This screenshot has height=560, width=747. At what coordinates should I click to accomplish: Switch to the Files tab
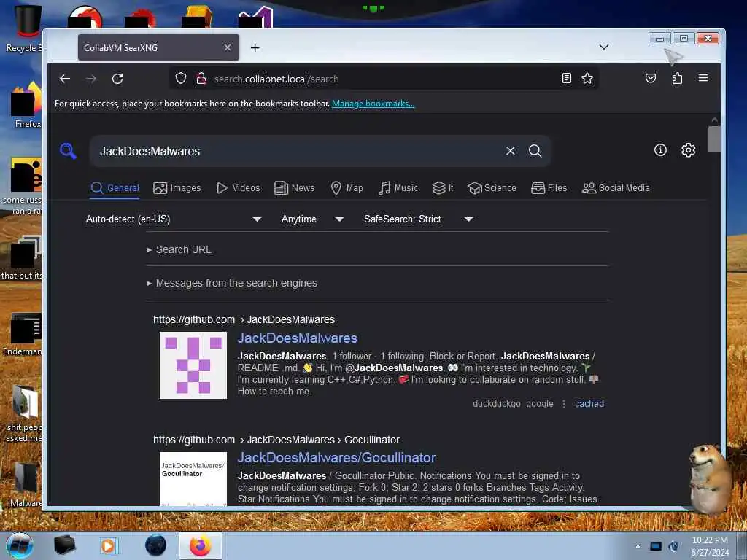(x=549, y=188)
